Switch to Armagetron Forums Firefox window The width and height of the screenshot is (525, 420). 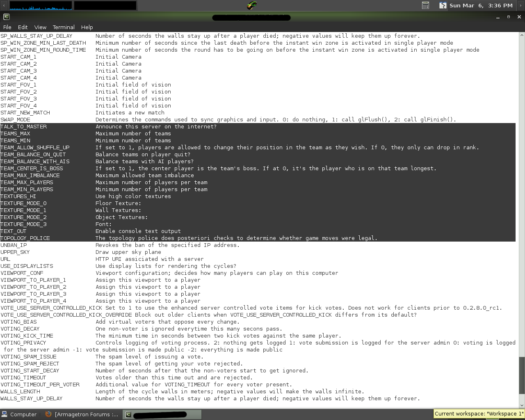82,414
